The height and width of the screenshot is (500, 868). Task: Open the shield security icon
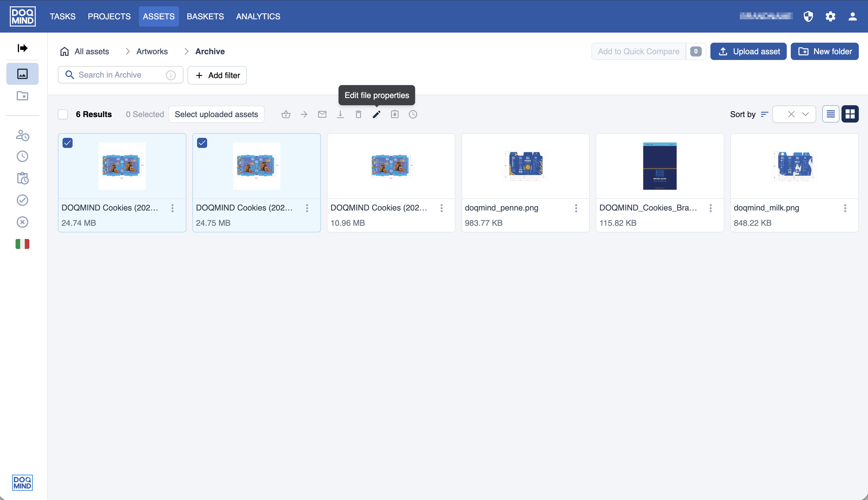(x=808, y=16)
